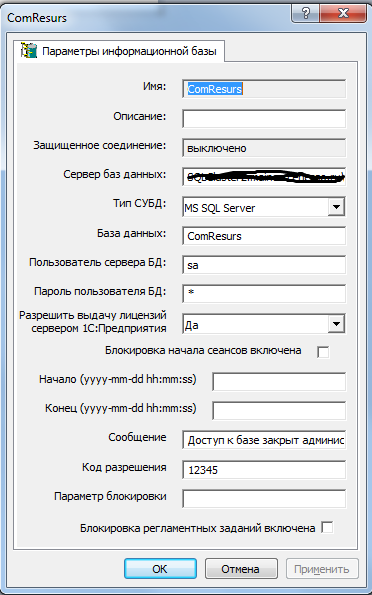Confirm settings with the OK button
372x595 pixels.
pos(160,568)
